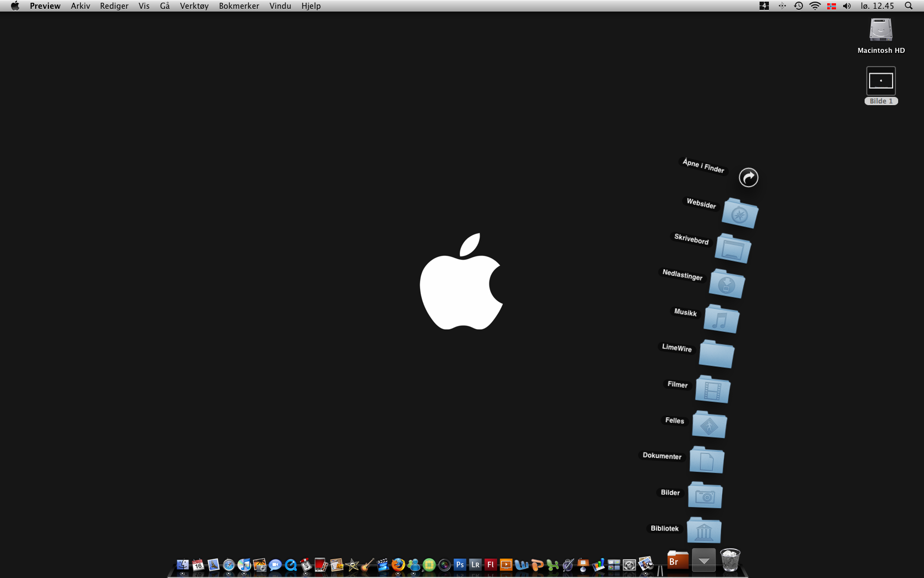Open the Dokumenter folder in stack
The image size is (924, 578).
(x=707, y=460)
